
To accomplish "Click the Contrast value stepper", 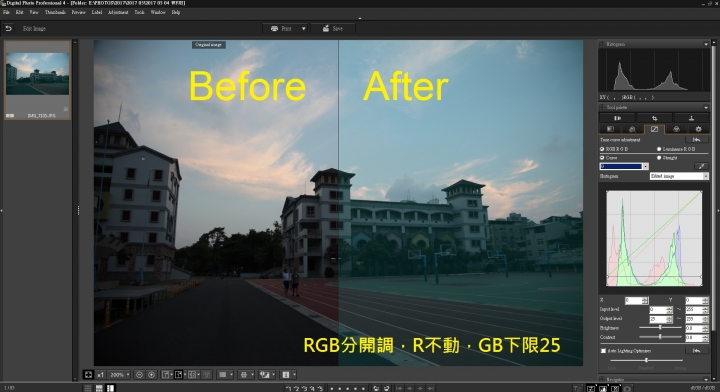I will tap(705, 338).
